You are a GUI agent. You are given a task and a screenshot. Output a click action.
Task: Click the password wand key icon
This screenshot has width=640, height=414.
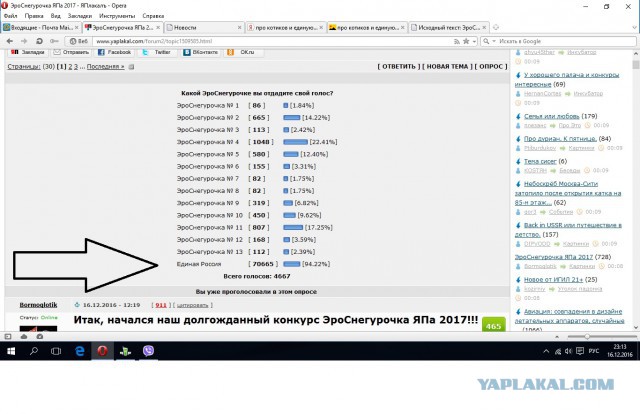54,41
